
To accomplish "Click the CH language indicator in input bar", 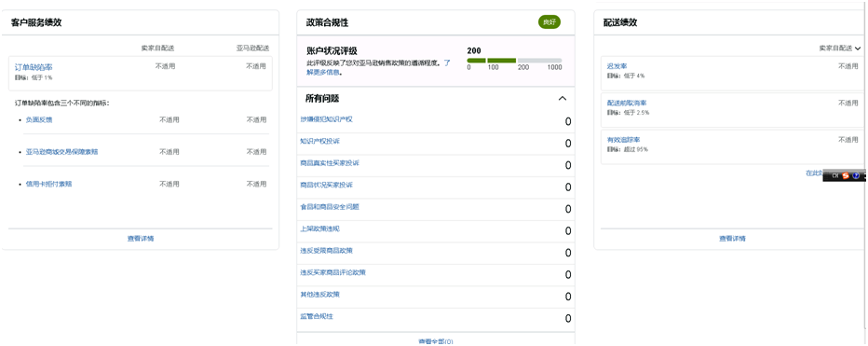I will (835, 175).
